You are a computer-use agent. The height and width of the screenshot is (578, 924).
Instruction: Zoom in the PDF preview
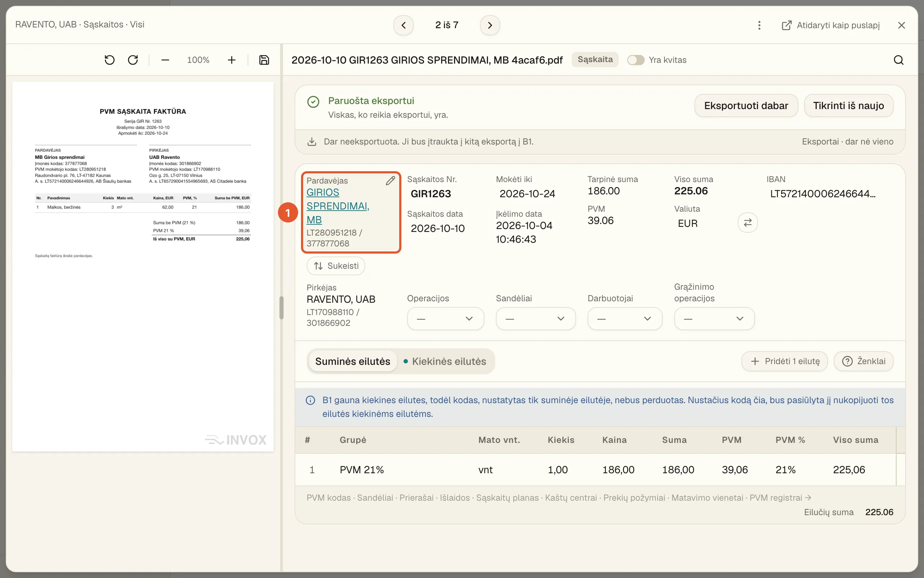231,60
